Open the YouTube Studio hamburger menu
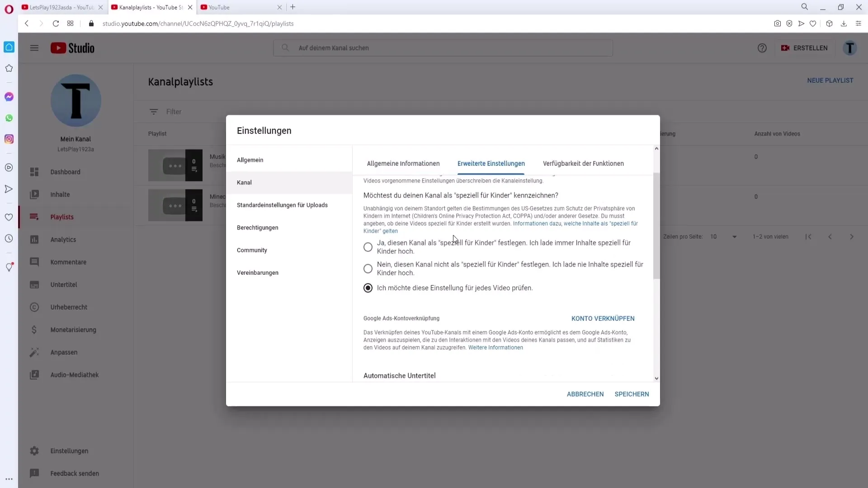 point(34,48)
